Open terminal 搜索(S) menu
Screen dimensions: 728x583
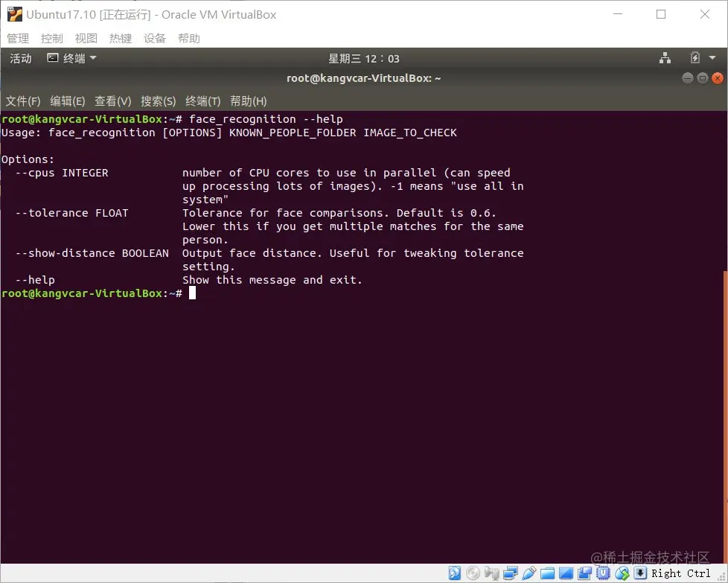159,101
